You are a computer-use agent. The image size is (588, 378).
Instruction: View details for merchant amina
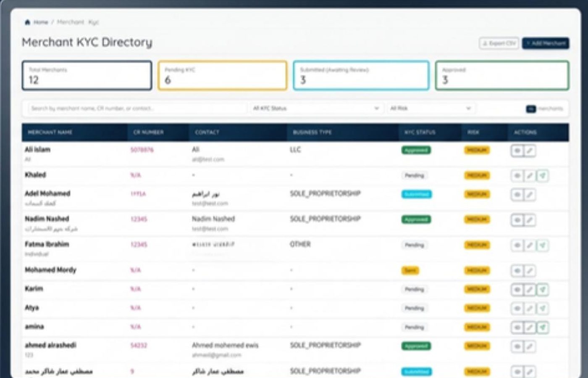[517, 328]
